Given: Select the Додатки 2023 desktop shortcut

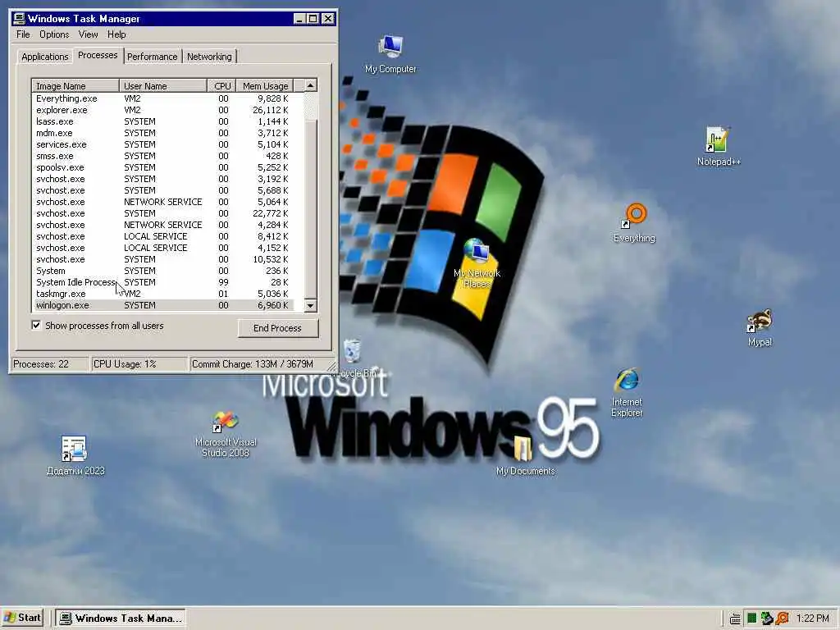Looking at the screenshot, I should click(x=75, y=456).
